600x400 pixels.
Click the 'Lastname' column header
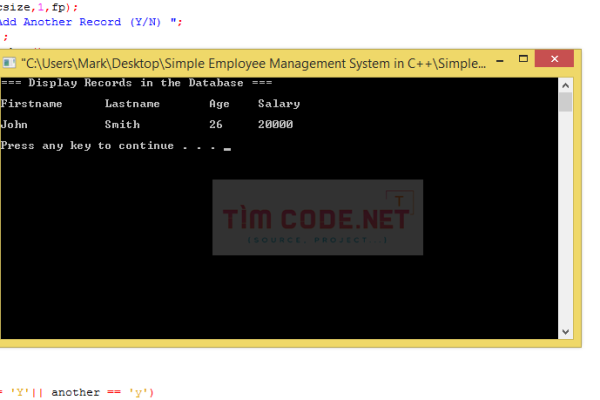(x=132, y=104)
